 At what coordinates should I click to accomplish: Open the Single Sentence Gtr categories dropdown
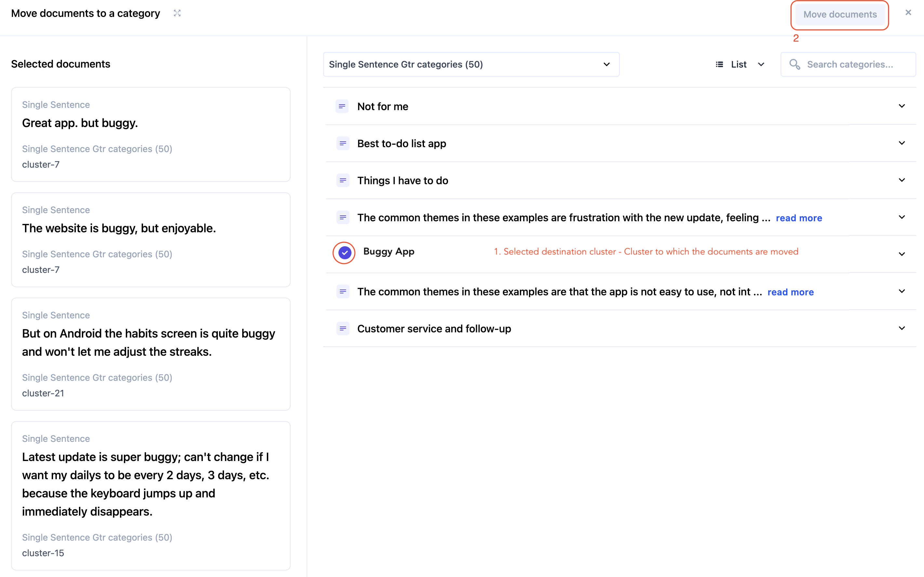[x=471, y=65]
